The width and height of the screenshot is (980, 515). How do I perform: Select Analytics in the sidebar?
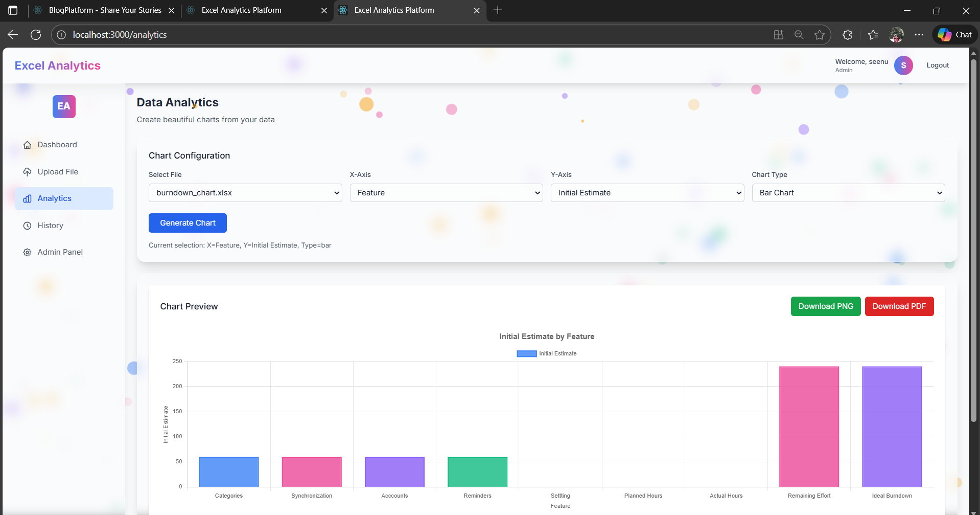click(64, 198)
